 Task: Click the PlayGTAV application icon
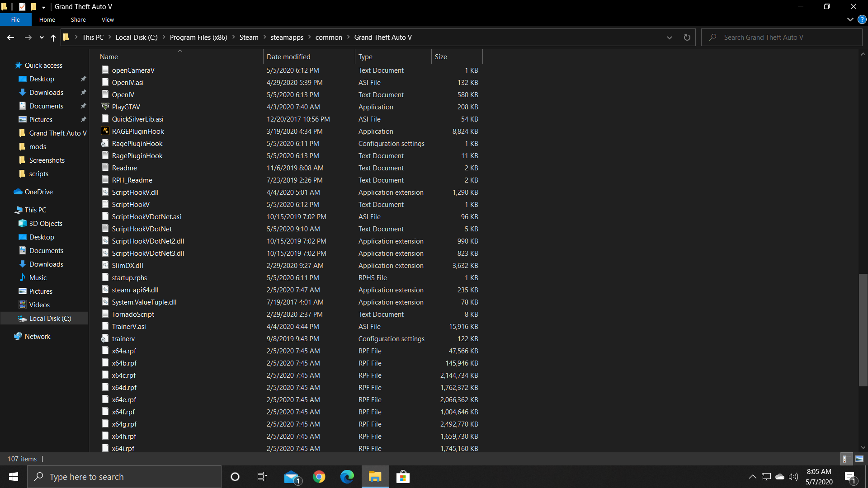(105, 107)
